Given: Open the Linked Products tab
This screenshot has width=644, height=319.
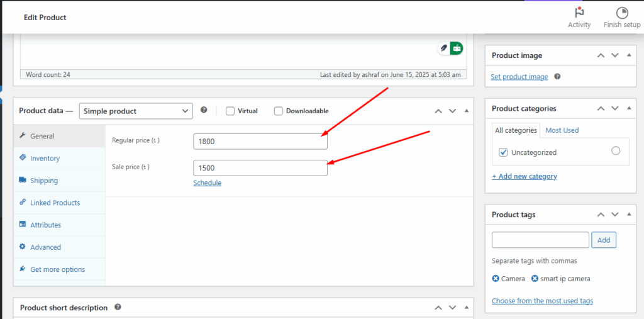Looking at the screenshot, I should point(60,203).
